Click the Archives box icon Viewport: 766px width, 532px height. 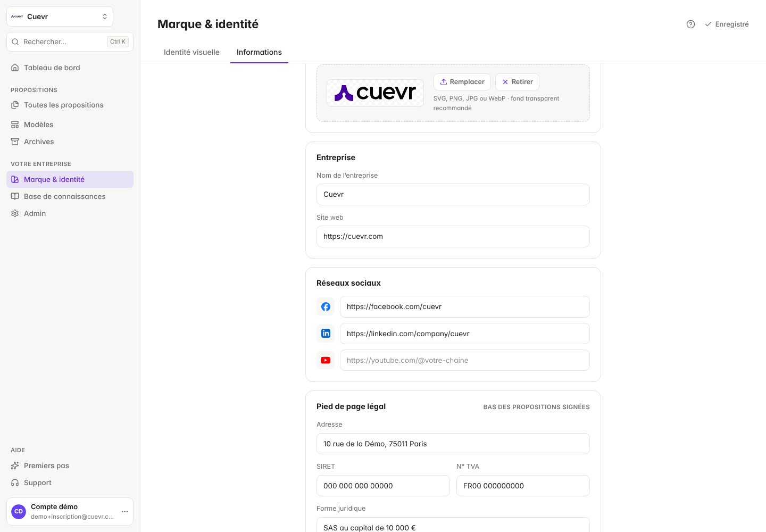15,142
